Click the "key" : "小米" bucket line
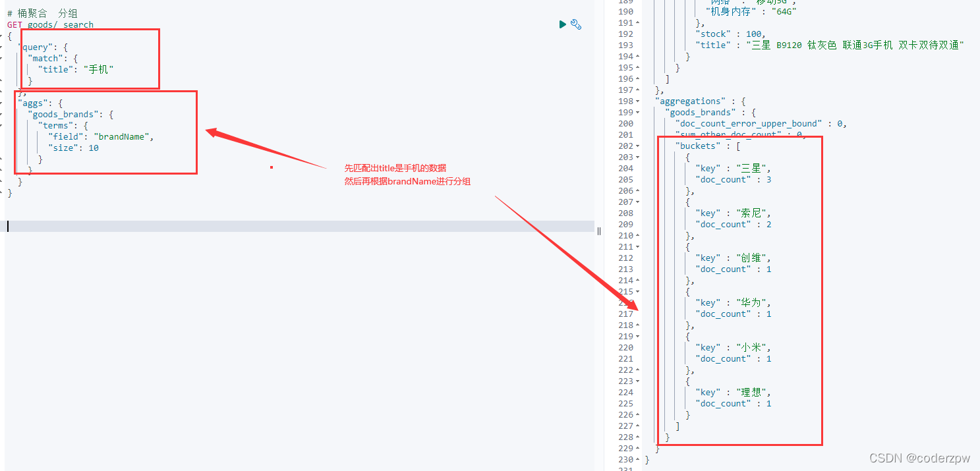The width and height of the screenshot is (980, 471). point(733,348)
